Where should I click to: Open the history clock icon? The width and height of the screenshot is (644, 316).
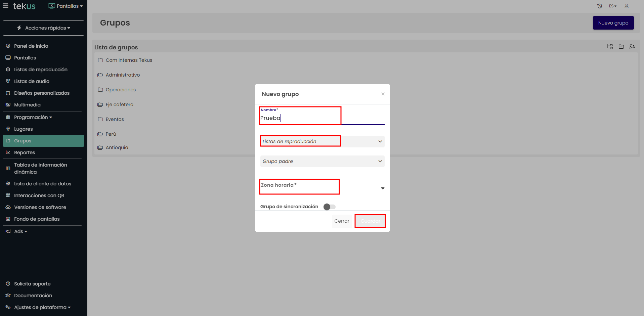click(600, 6)
